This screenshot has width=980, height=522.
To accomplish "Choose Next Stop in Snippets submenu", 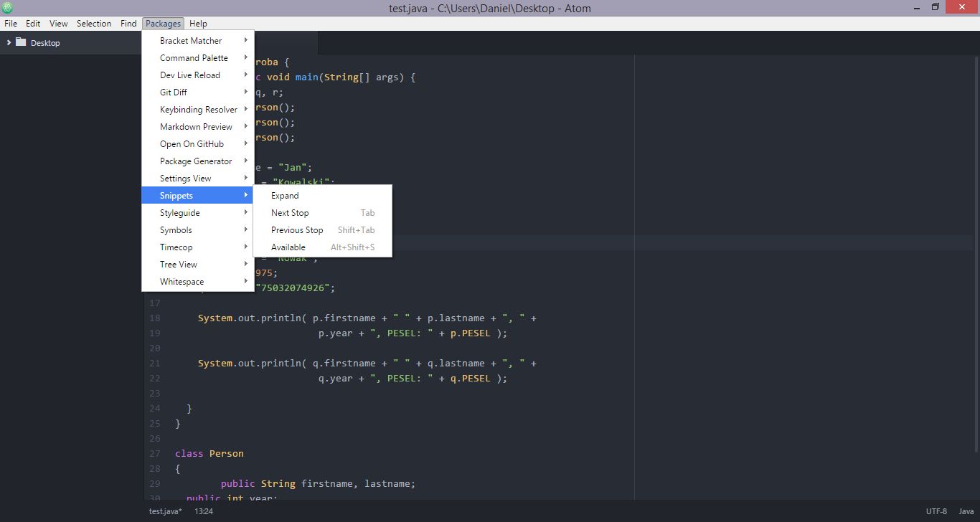I will tap(323, 213).
